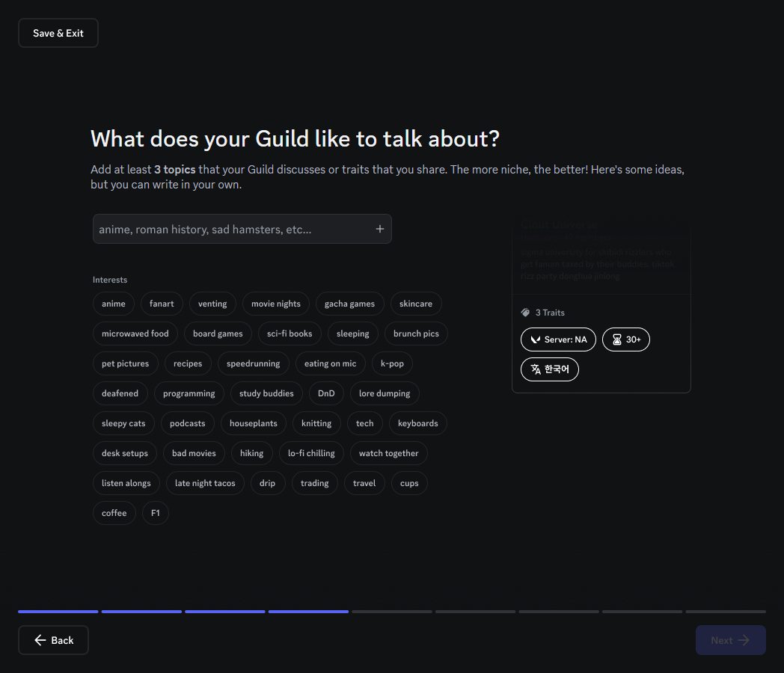
Task: Pick the watch together interest chip
Action: (x=389, y=453)
